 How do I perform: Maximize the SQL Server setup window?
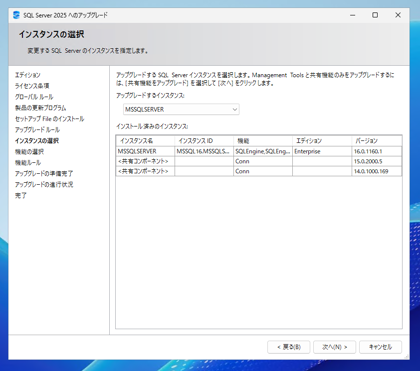pos(375,15)
